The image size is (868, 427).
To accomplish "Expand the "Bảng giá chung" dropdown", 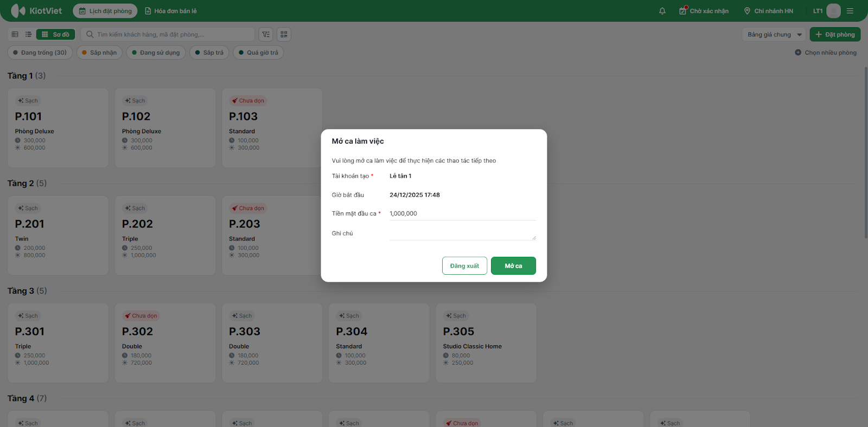I will pos(774,35).
